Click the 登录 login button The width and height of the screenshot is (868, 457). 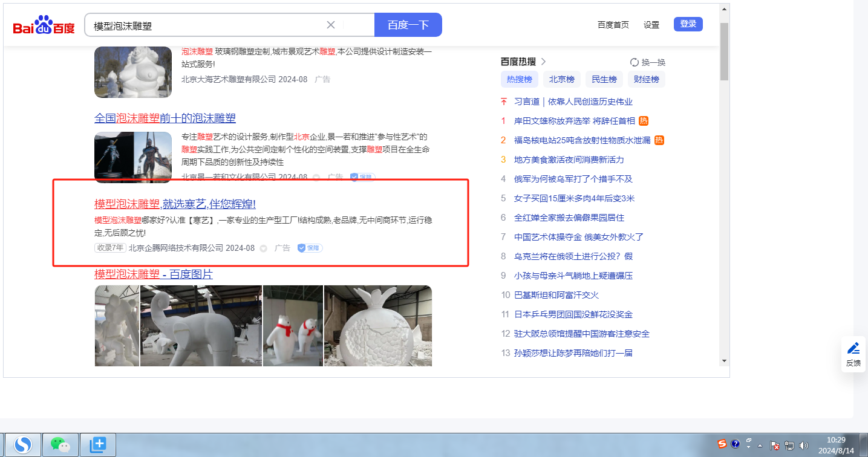point(688,24)
